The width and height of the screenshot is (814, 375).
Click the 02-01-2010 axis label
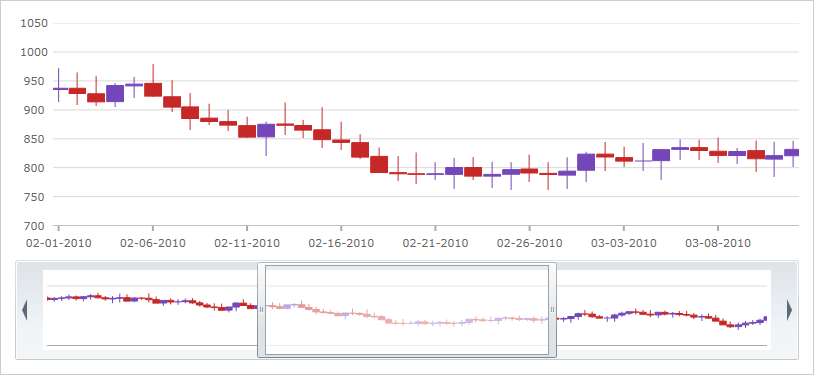point(59,243)
